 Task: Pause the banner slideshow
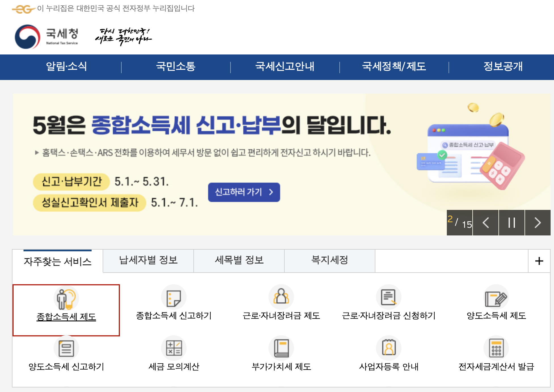(511, 223)
